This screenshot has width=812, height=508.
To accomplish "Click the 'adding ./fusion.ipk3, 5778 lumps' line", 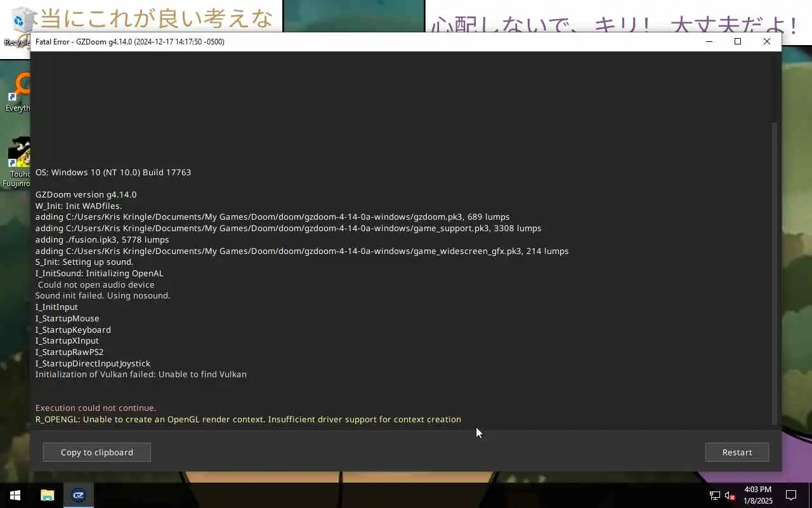I will [102, 239].
